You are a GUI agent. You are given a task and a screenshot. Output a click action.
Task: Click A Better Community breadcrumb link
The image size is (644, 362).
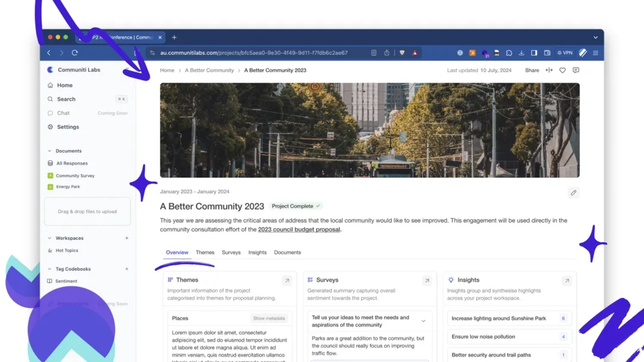click(209, 70)
